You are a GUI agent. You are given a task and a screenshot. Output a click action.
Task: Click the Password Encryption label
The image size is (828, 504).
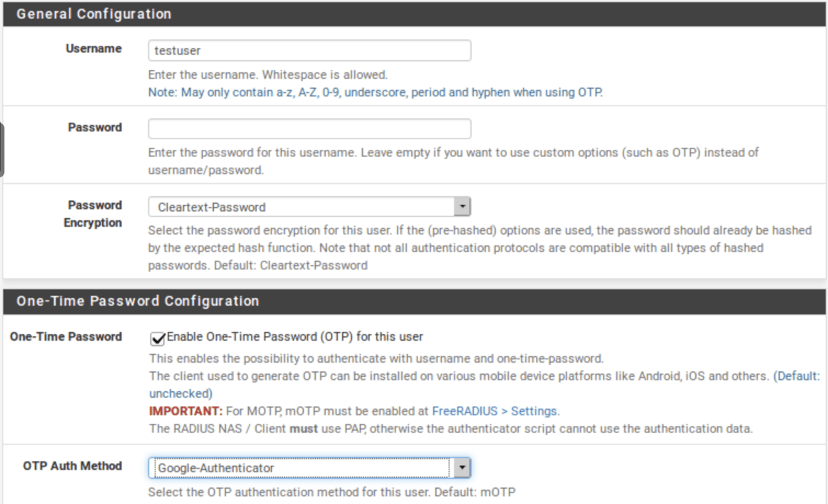click(94, 214)
